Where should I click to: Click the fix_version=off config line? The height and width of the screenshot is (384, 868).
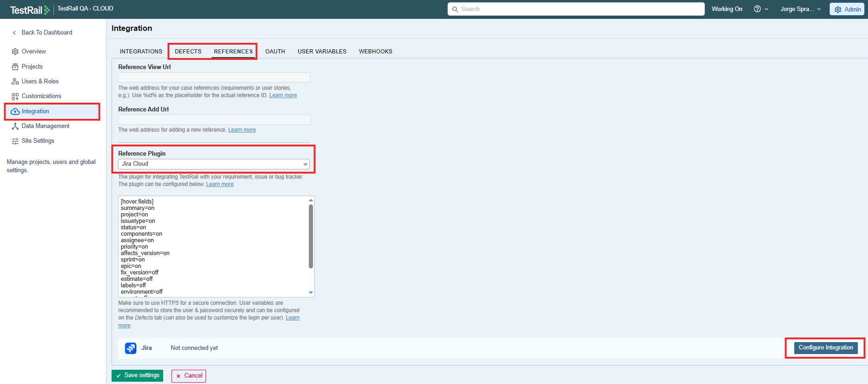tap(140, 273)
